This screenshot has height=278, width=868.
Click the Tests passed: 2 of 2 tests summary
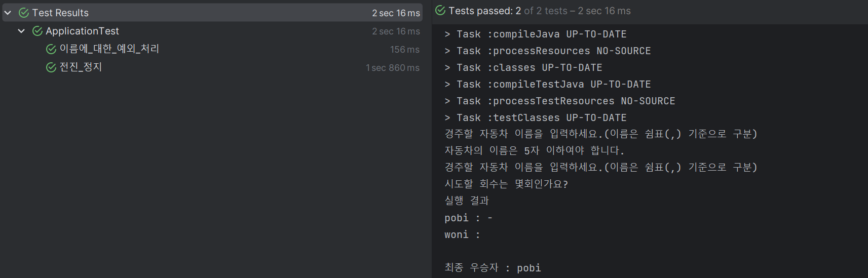tap(540, 11)
